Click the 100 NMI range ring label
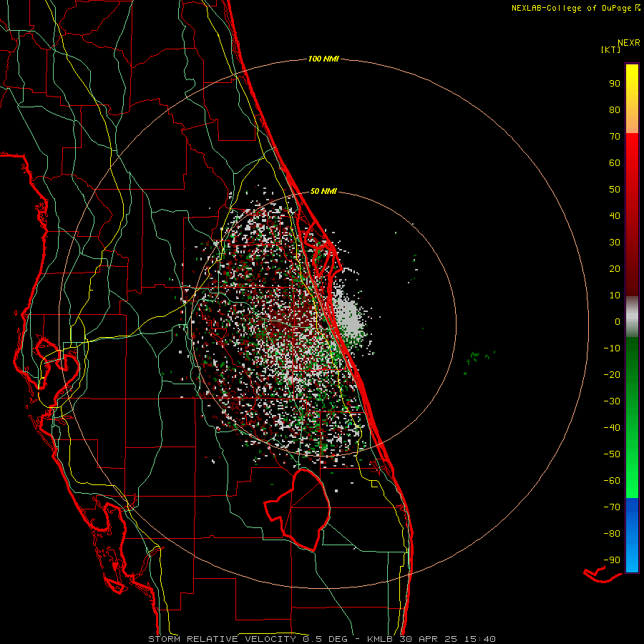Image resolution: width=644 pixels, height=644 pixels. (x=323, y=59)
